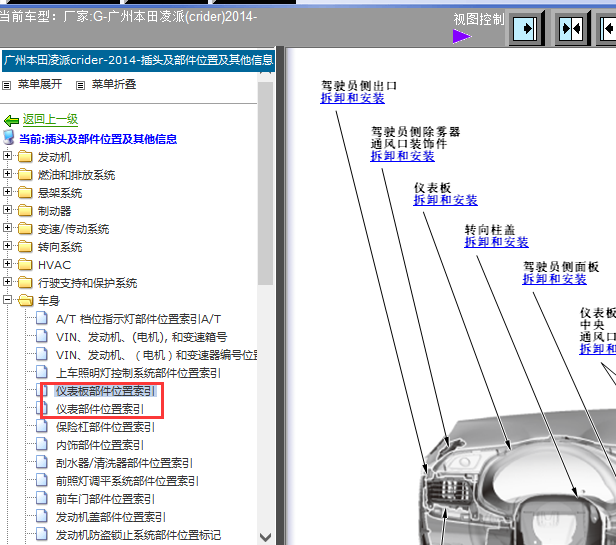Select VIN、发动机、（电机）和变速器编号位置 item

tap(156, 355)
